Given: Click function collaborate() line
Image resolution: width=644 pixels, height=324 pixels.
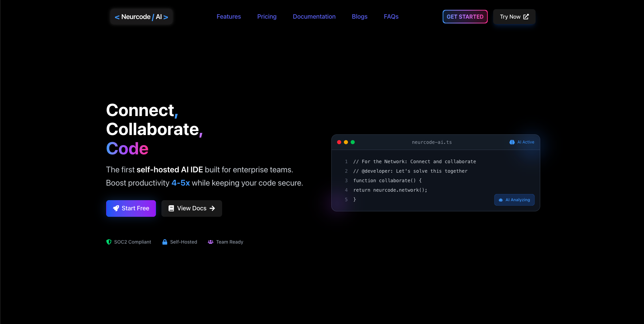Looking at the screenshot, I should pyautogui.click(x=387, y=180).
